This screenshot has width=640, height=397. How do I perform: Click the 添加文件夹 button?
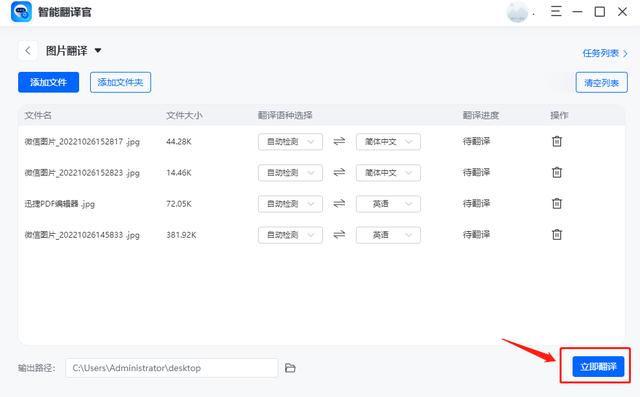click(120, 82)
